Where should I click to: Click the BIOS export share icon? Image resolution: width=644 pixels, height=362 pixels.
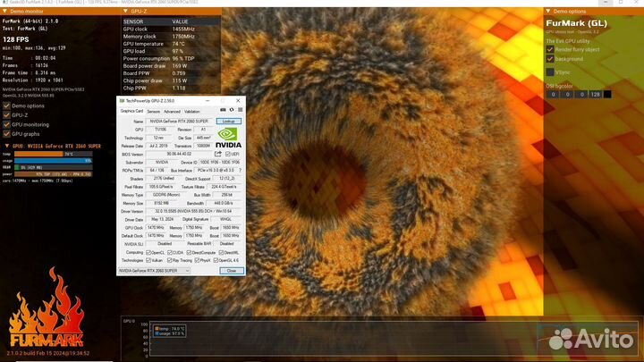tap(218, 154)
